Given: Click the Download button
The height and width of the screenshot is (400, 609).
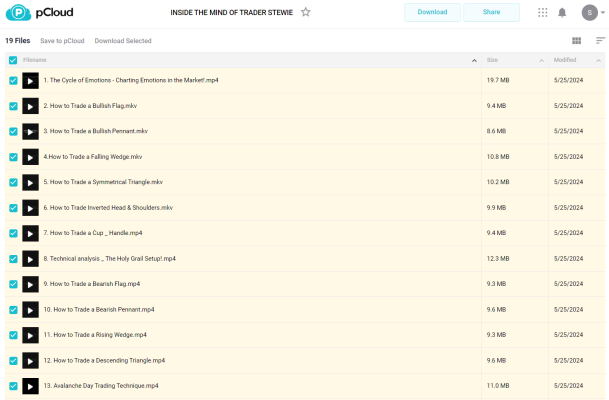Looking at the screenshot, I should pos(432,12).
